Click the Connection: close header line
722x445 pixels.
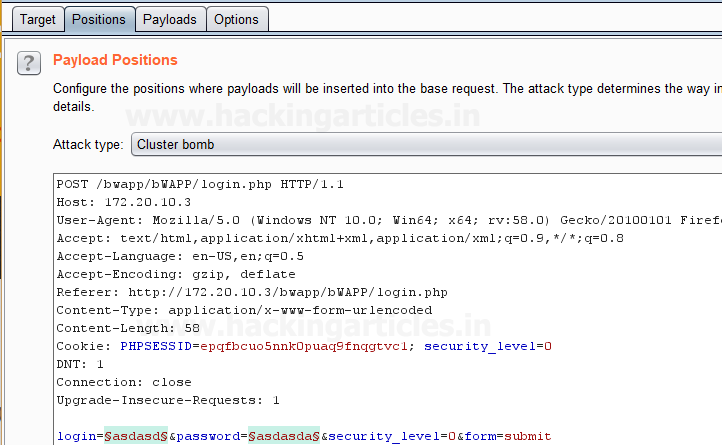111,382
